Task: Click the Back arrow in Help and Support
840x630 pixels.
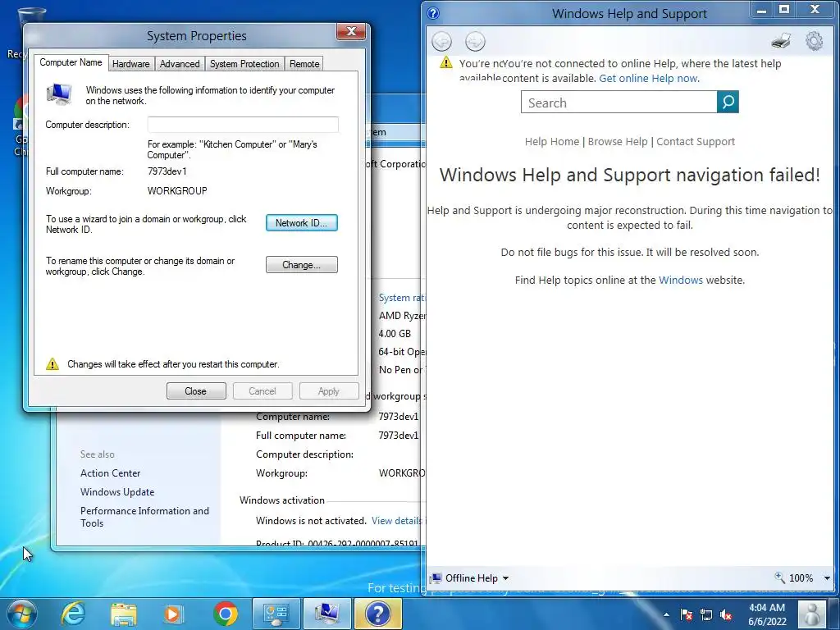Action: coord(442,41)
